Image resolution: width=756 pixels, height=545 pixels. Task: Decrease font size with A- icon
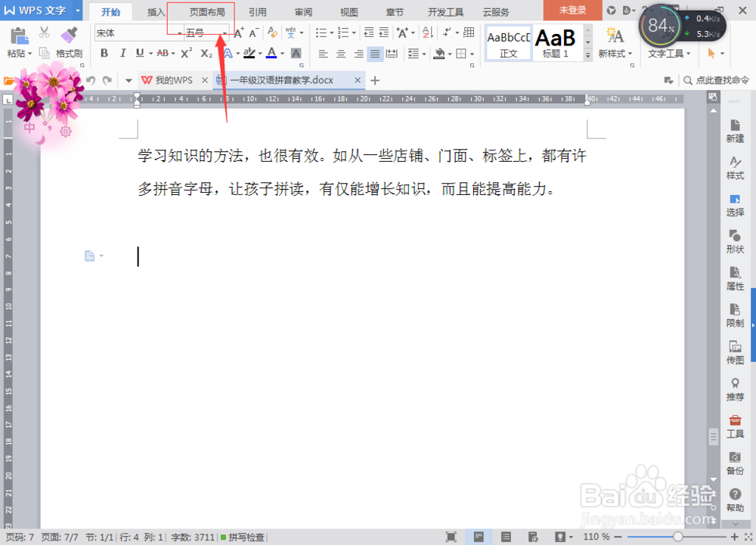(x=254, y=33)
